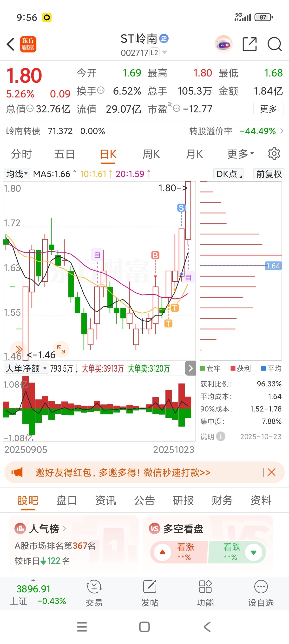This screenshot has height=644, width=289.
Task: Tap the 获利 red legend swatch
Action: point(233,368)
